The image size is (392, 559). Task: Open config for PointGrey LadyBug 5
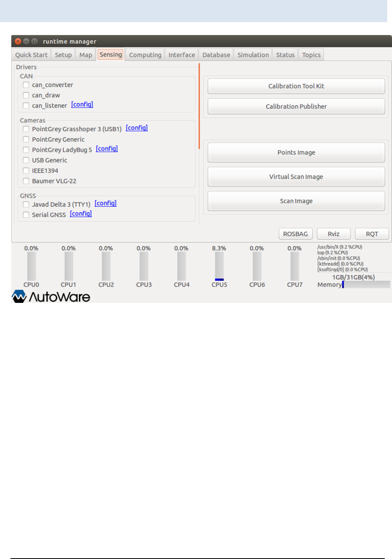tap(107, 149)
